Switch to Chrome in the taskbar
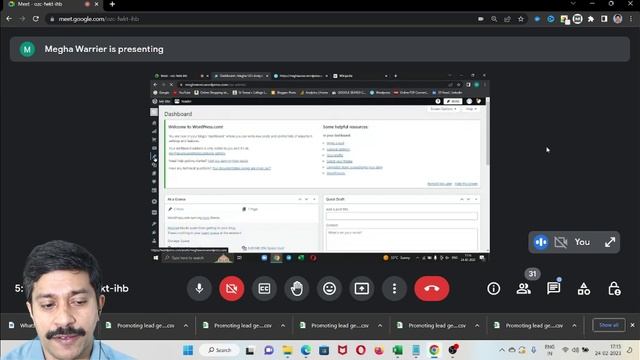Viewport: 640px width, 360px height. tap(434, 350)
